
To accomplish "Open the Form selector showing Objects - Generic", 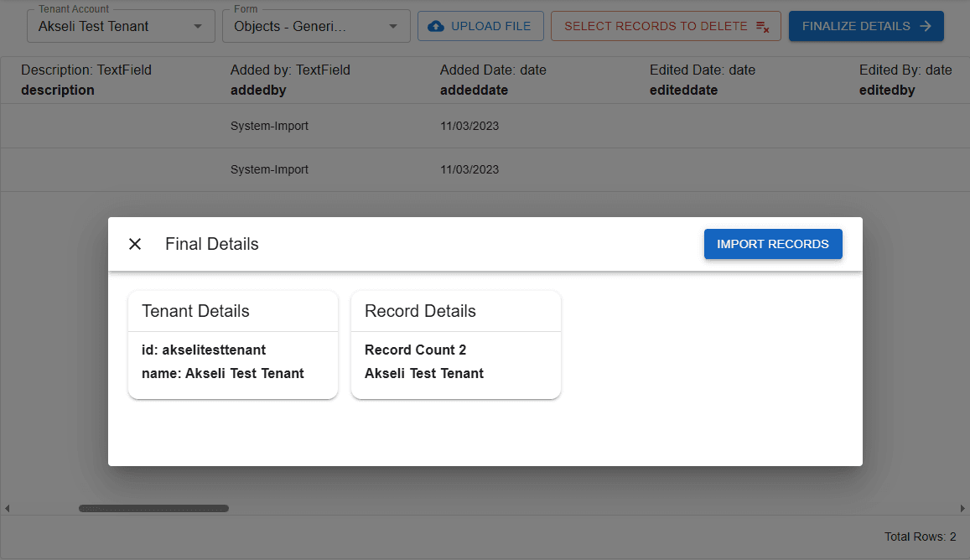I will pyautogui.click(x=315, y=26).
